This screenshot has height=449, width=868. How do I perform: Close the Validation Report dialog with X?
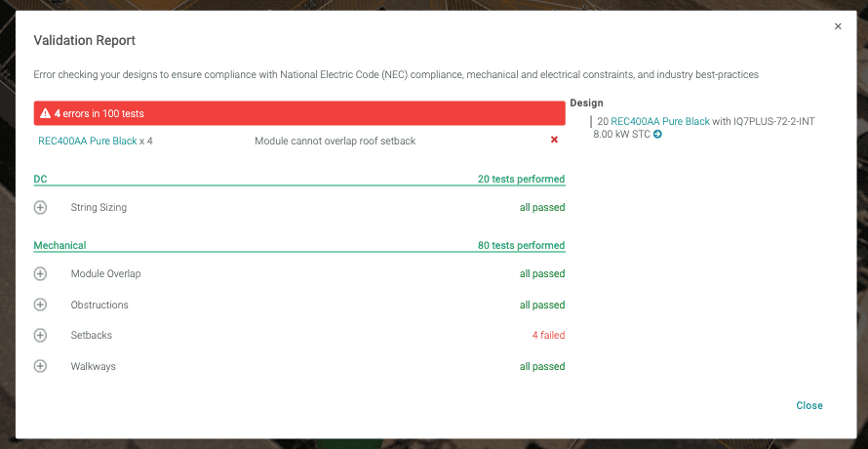click(838, 27)
